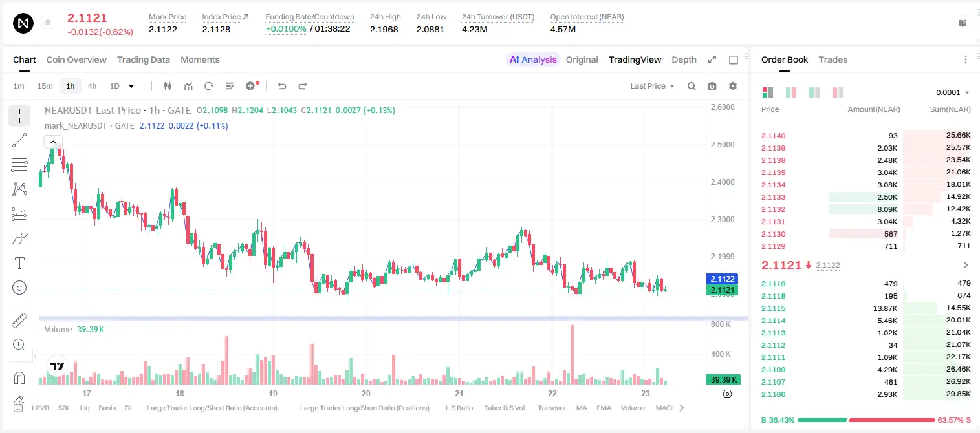The width and height of the screenshot is (980, 433).
Task: Take a chart snapshot with camera icon
Action: pos(712,86)
